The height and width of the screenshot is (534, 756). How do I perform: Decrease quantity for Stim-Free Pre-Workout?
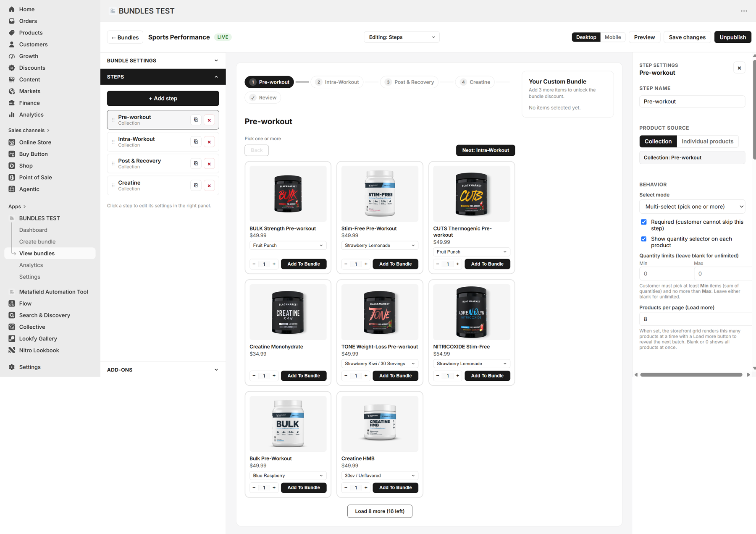(346, 264)
